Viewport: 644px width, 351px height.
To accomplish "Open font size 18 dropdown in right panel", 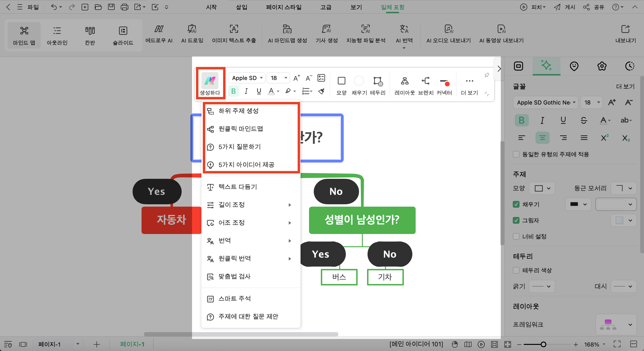I will [591, 103].
